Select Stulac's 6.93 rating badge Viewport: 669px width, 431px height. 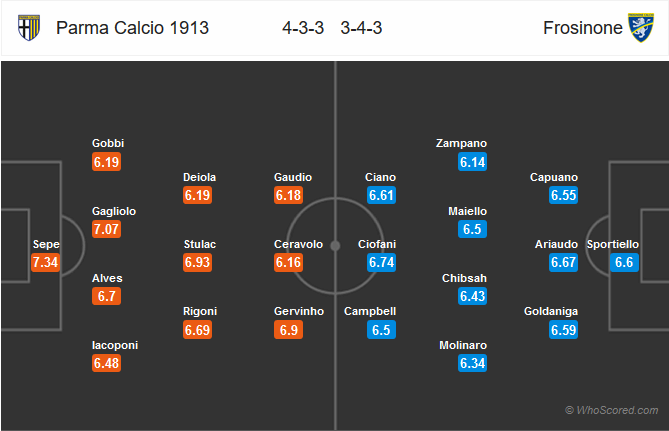point(197,262)
